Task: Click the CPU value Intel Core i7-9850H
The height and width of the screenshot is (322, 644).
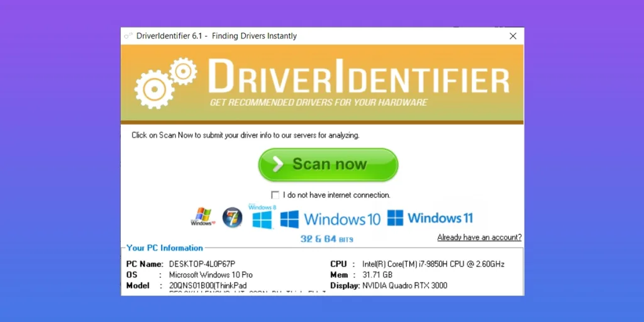Action: click(x=433, y=264)
